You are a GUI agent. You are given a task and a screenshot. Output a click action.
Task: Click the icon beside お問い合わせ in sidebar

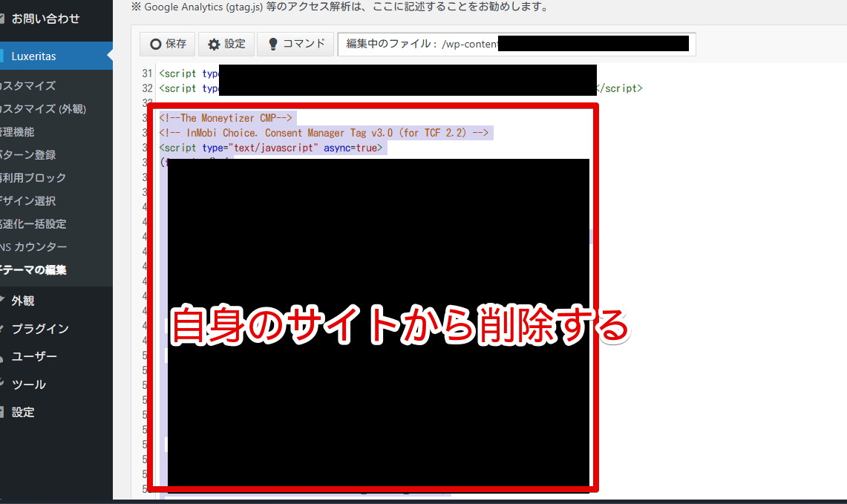[x=1, y=19]
